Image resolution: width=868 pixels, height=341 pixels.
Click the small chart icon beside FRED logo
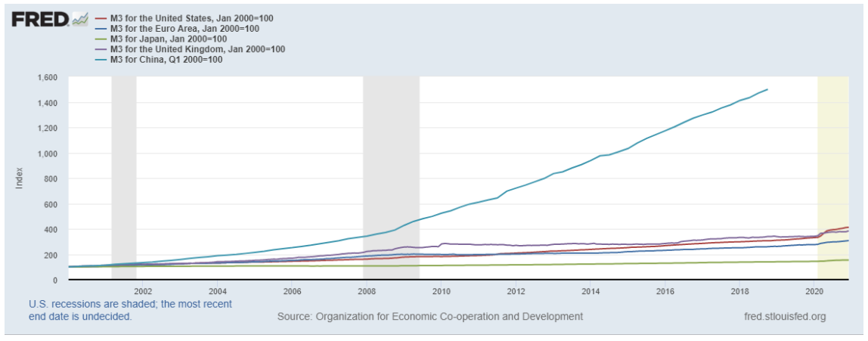[80, 19]
